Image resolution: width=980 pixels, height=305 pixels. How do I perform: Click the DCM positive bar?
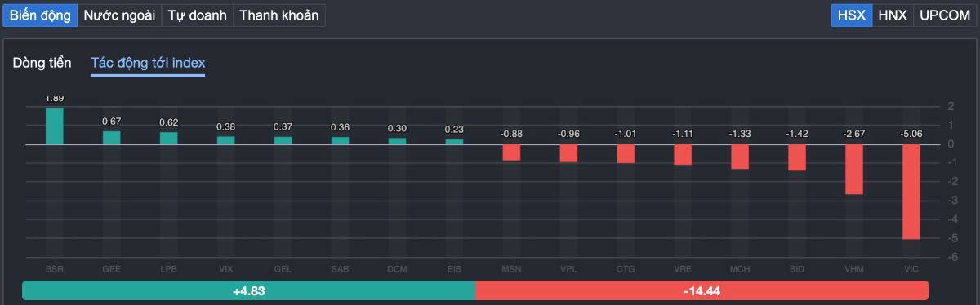398,141
